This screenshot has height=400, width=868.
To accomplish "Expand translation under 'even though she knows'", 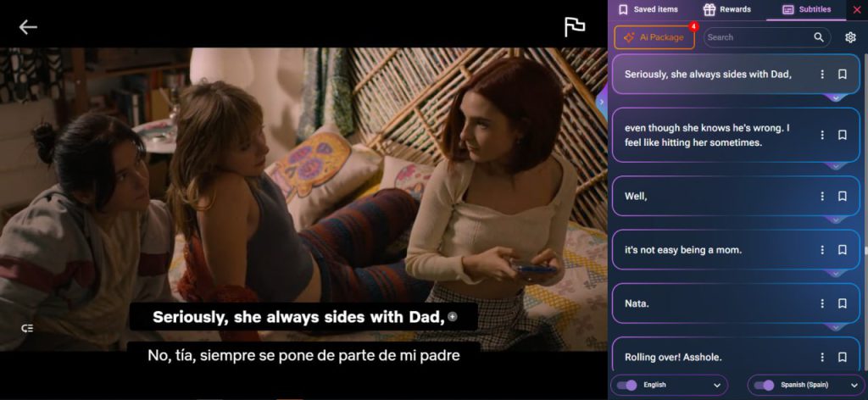I will 836,166.
